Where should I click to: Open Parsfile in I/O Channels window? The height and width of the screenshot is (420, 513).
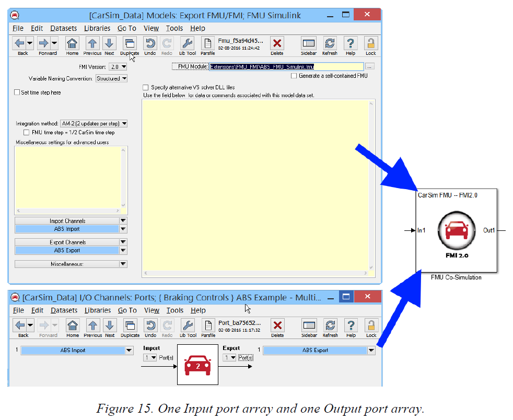click(208, 325)
